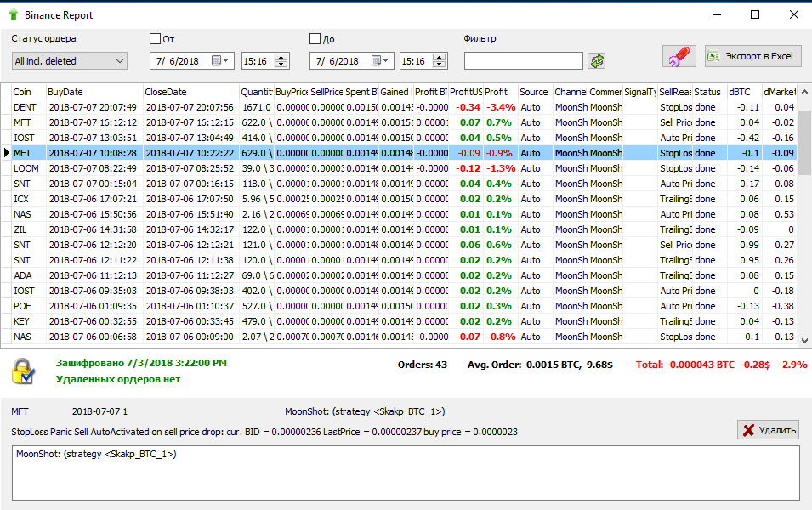This screenshot has width=812, height=510.
Task: Sort by the Quantity column header
Action: pyautogui.click(x=257, y=92)
